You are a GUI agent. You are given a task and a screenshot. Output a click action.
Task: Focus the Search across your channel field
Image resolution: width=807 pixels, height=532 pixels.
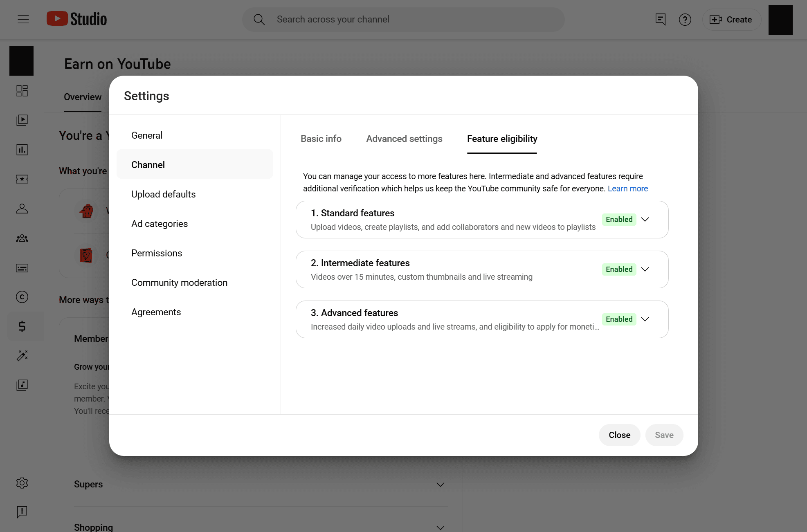click(403, 19)
